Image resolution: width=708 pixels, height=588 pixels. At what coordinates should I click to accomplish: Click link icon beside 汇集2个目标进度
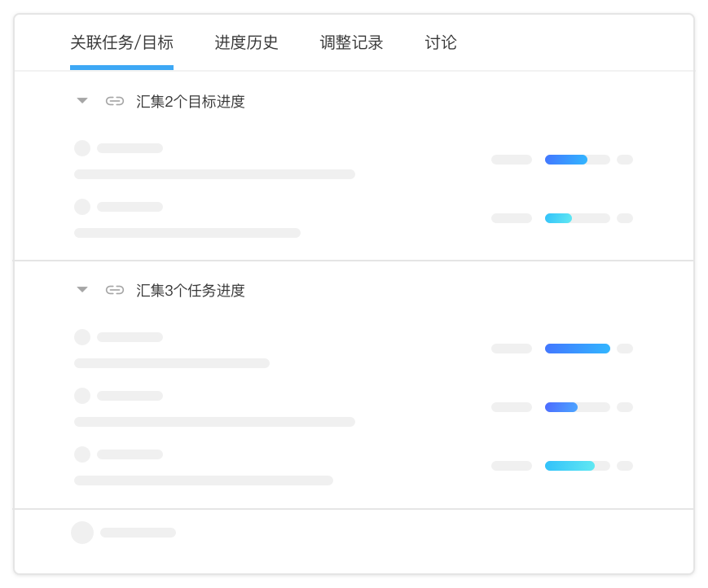(x=115, y=101)
